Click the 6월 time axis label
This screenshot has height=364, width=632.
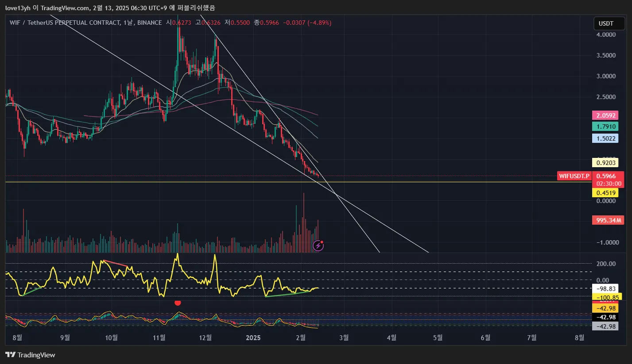pos(485,338)
